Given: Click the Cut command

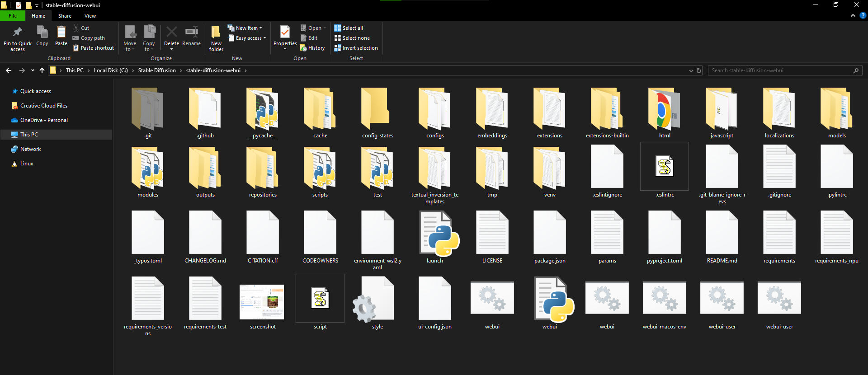Looking at the screenshot, I should (81, 28).
